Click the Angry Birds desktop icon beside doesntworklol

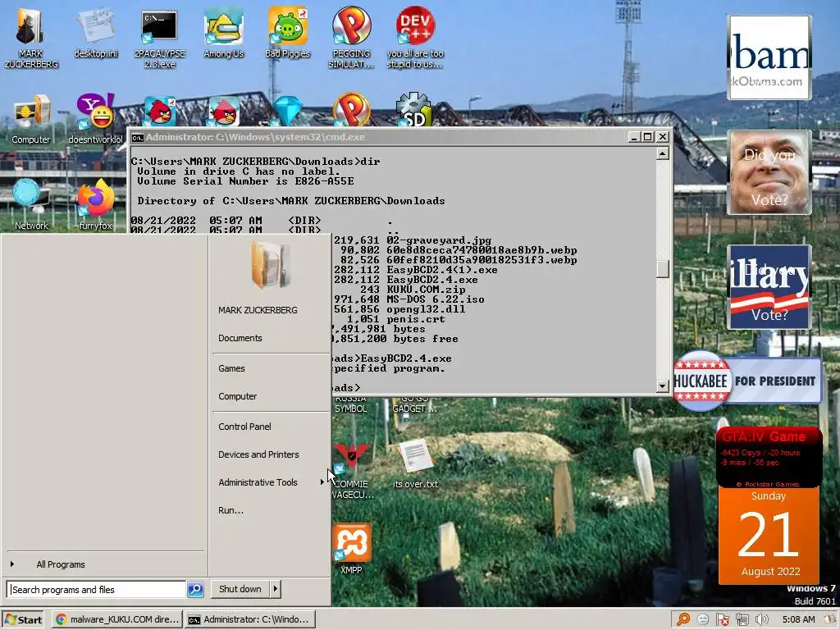pyautogui.click(x=160, y=112)
